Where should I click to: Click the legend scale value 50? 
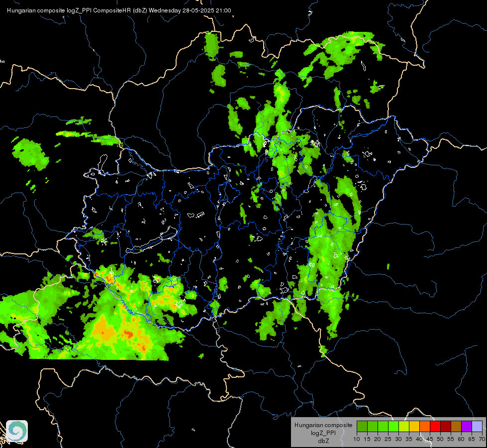[440, 439]
